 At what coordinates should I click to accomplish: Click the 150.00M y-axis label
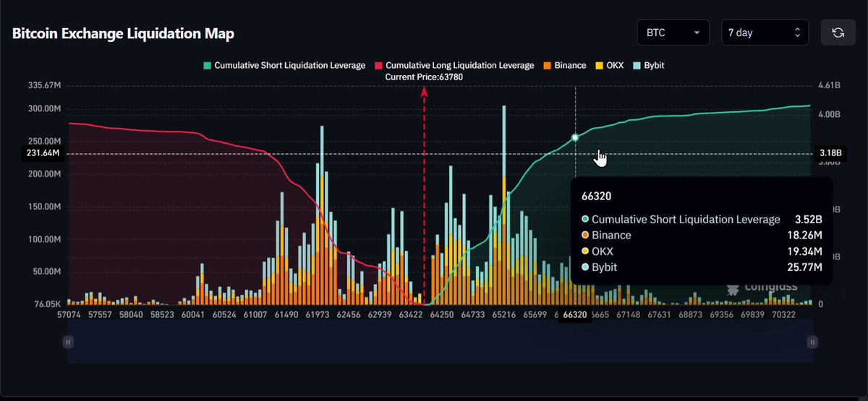pyautogui.click(x=43, y=207)
